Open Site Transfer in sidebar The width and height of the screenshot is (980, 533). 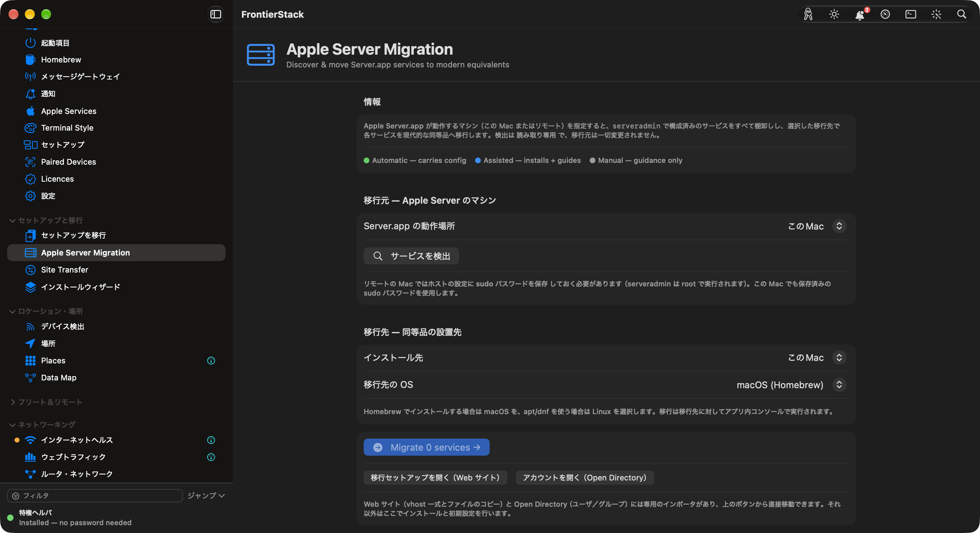(x=116, y=270)
